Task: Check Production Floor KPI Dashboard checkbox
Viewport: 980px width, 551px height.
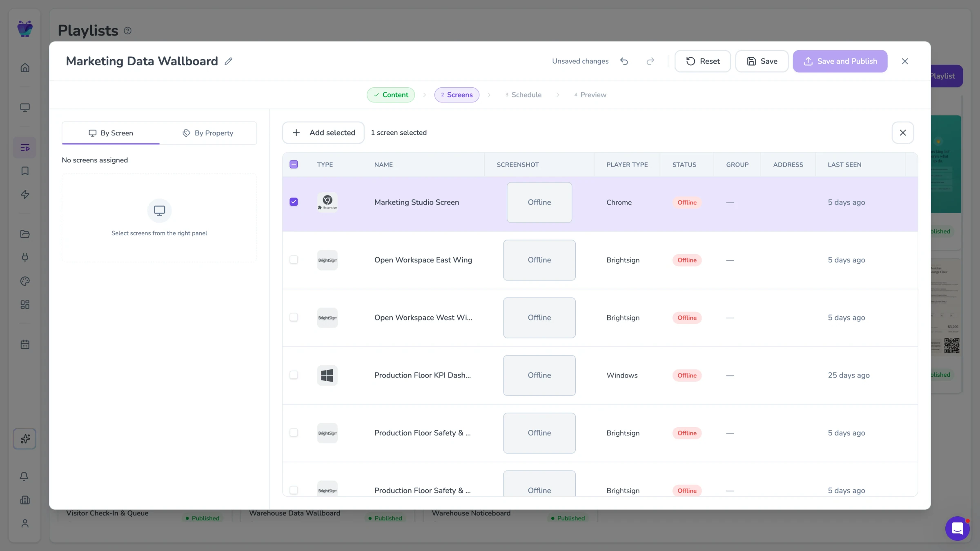Action: (294, 375)
